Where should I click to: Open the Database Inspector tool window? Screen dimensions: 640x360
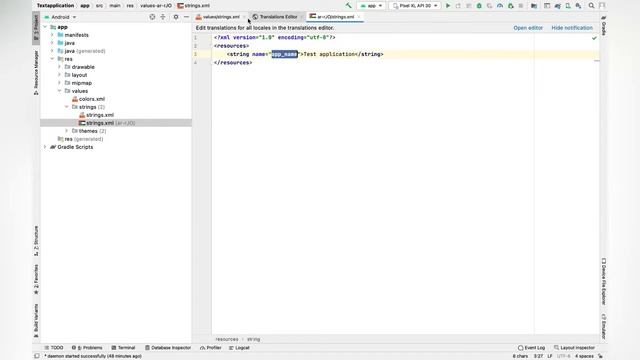click(168, 348)
